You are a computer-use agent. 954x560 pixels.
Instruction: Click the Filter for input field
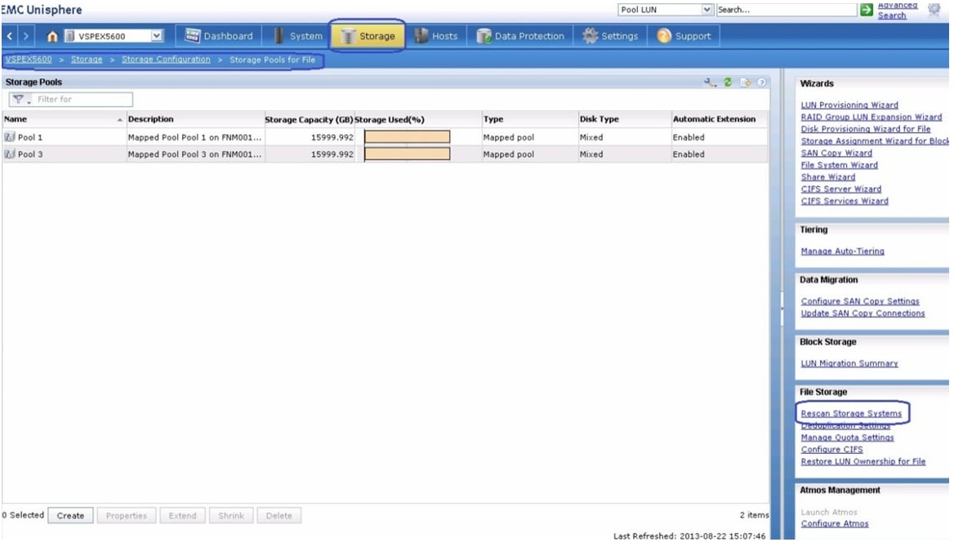tap(83, 100)
